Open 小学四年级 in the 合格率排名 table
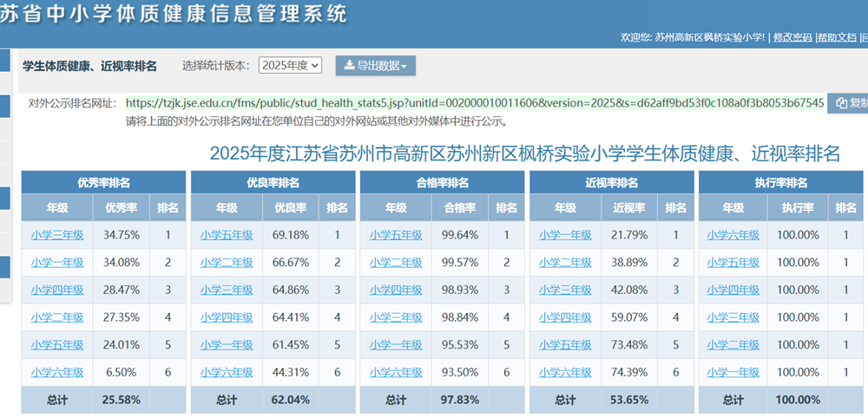Viewport: 868px width, 418px height. [x=396, y=290]
